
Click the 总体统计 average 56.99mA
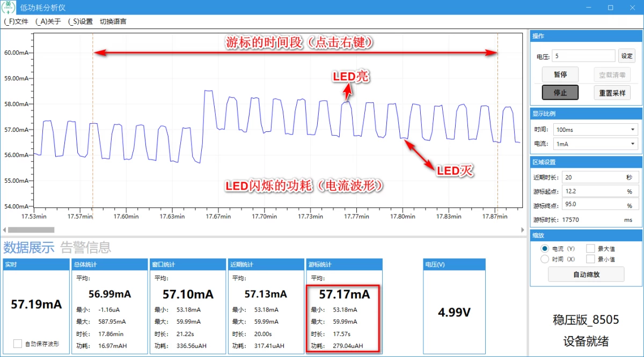tap(110, 294)
